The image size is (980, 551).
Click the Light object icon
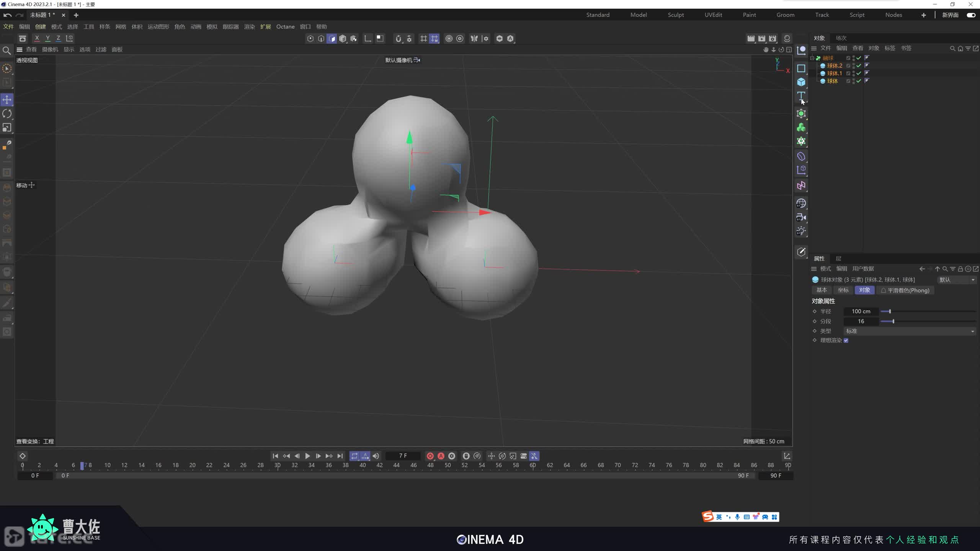coord(801,231)
